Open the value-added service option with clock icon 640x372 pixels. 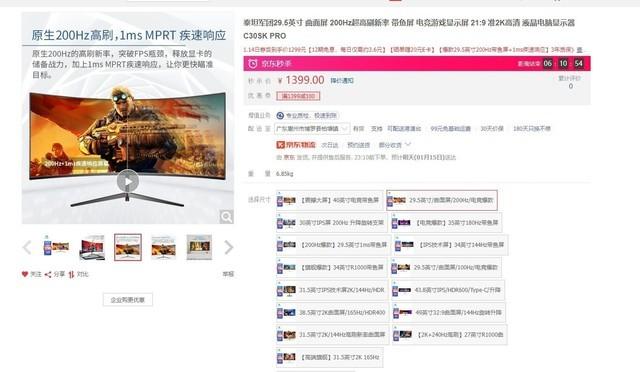coord(308,116)
